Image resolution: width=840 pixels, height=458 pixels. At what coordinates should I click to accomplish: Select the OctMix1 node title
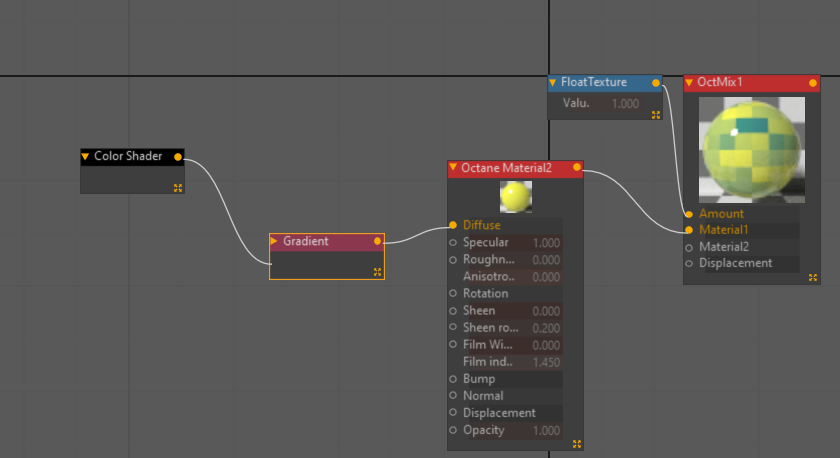[x=719, y=82]
